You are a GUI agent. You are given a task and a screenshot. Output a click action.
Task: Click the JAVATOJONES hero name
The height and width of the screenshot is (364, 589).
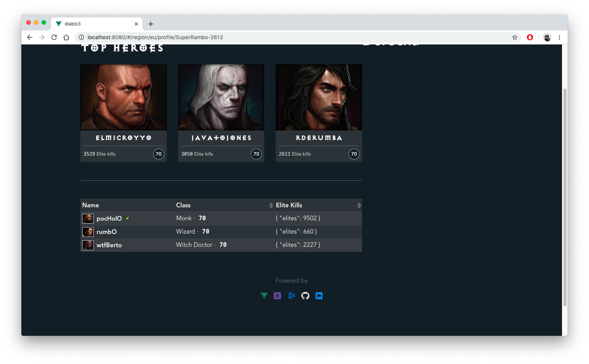click(221, 138)
